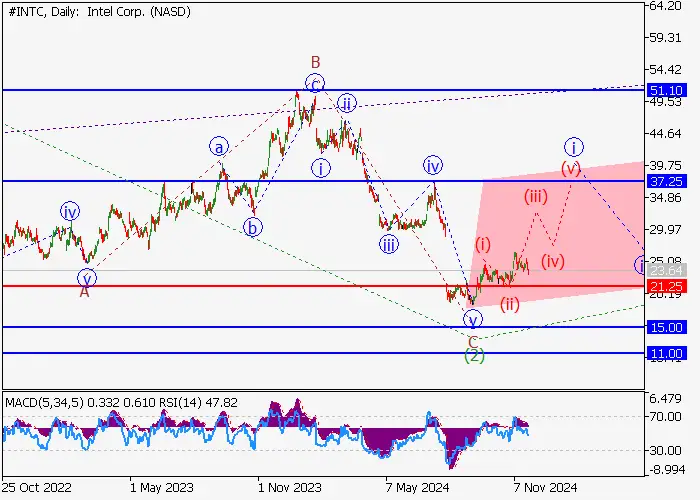
Task: Click the brown wave A label
Action: (x=84, y=292)
